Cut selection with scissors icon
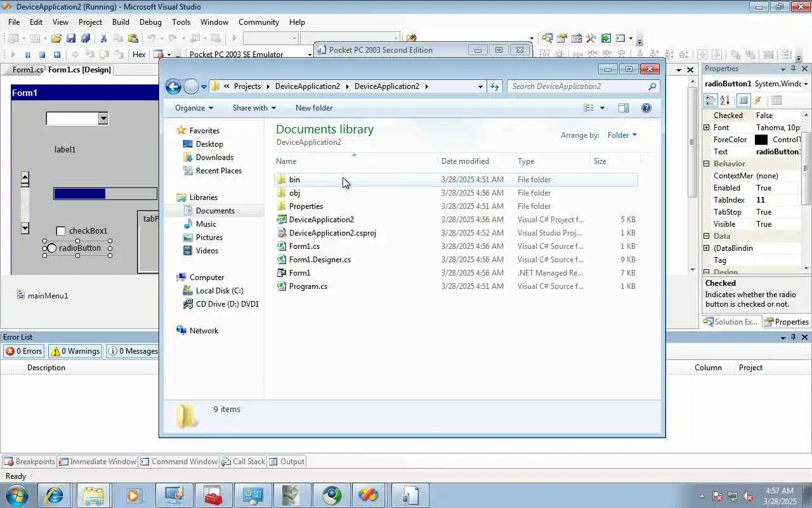Viewport: 812px width, 508px height. click(103, 38)
